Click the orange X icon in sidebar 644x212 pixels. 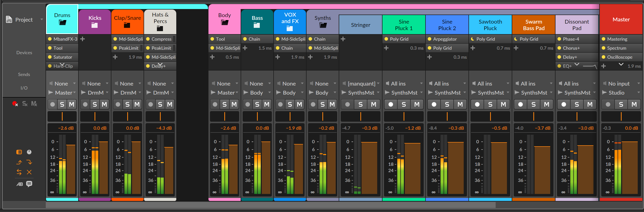pos(29,172)
